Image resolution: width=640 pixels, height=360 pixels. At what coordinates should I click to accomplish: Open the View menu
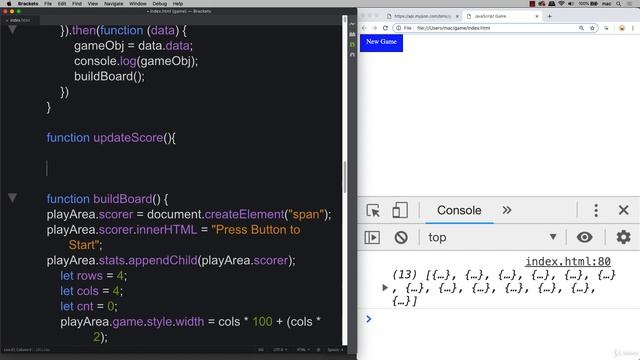[93, 4]
